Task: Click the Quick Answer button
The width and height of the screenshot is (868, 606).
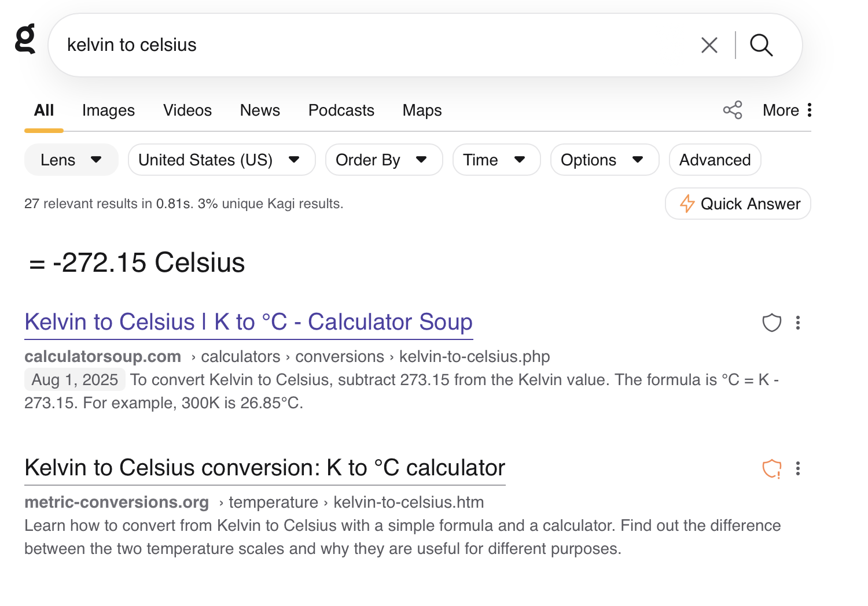Action: (738, 204)
